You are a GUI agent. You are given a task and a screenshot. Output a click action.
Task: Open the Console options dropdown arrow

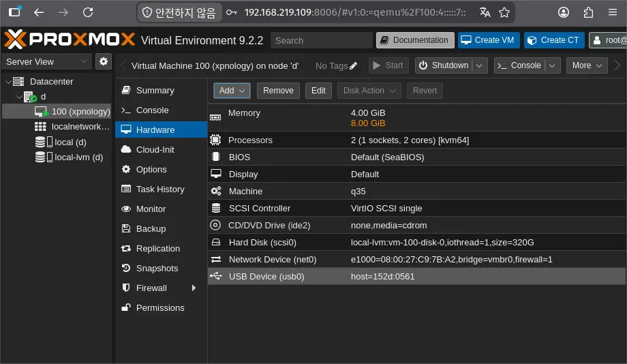point(552,65)
